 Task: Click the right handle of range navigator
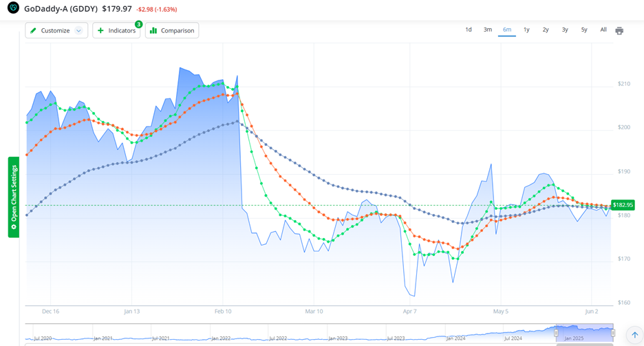coord(612,333)
